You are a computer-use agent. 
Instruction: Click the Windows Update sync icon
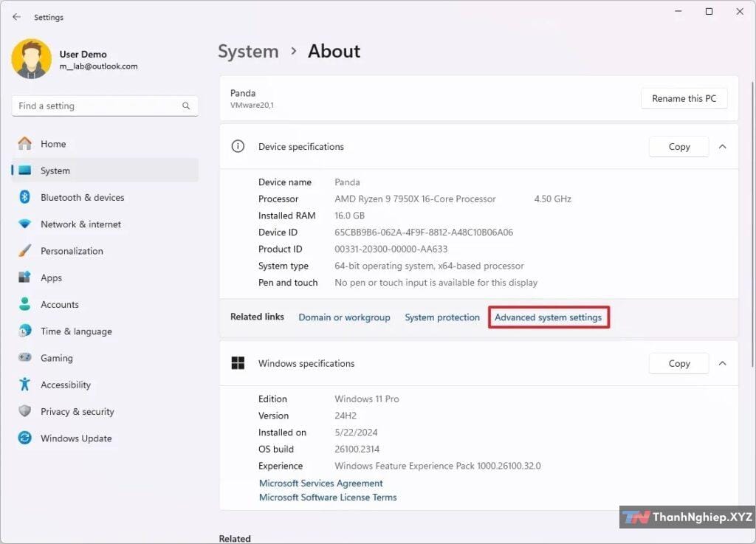tap(24, 438)
